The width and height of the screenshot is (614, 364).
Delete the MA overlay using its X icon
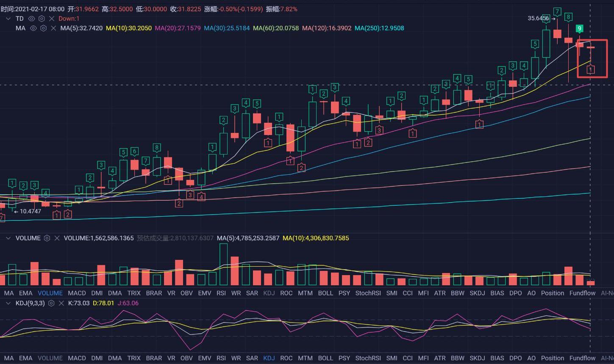tap(53, 28)
